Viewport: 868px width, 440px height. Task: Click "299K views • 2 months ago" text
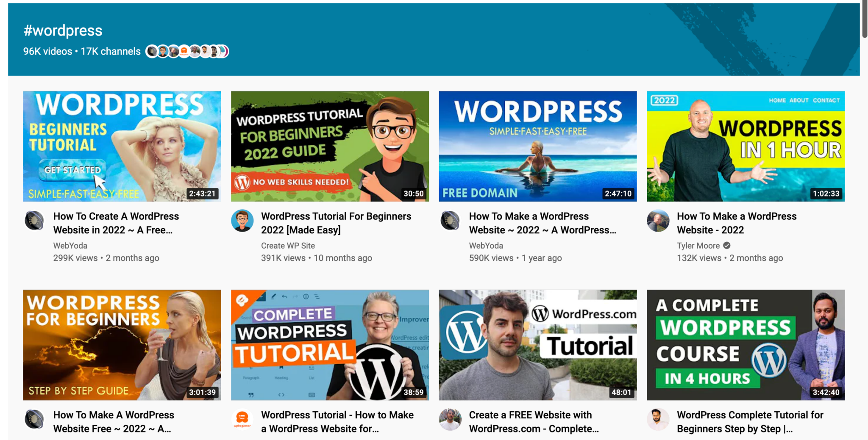click(106, 258)
